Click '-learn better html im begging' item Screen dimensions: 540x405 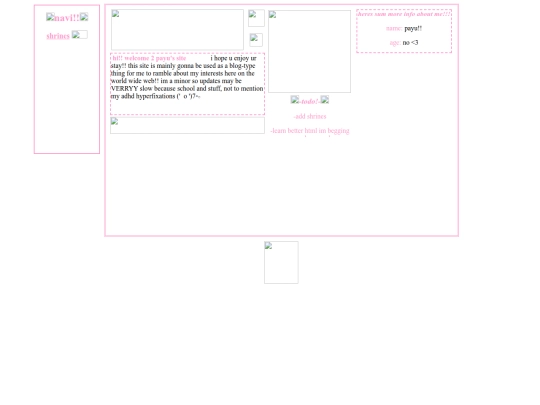(x=310, y=131)
